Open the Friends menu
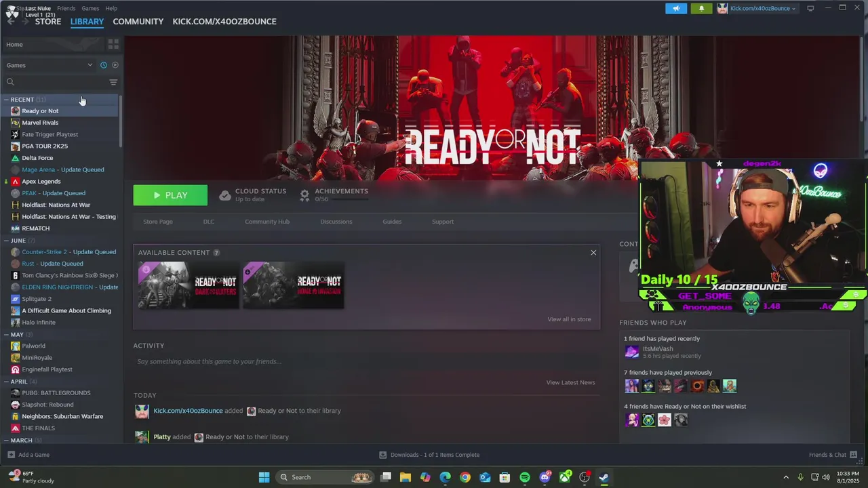 point(66,8)
